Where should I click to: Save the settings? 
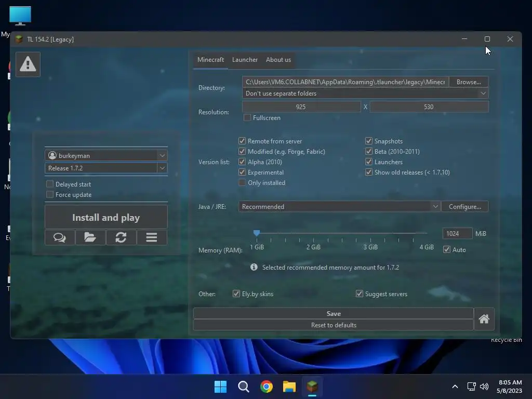334,313
